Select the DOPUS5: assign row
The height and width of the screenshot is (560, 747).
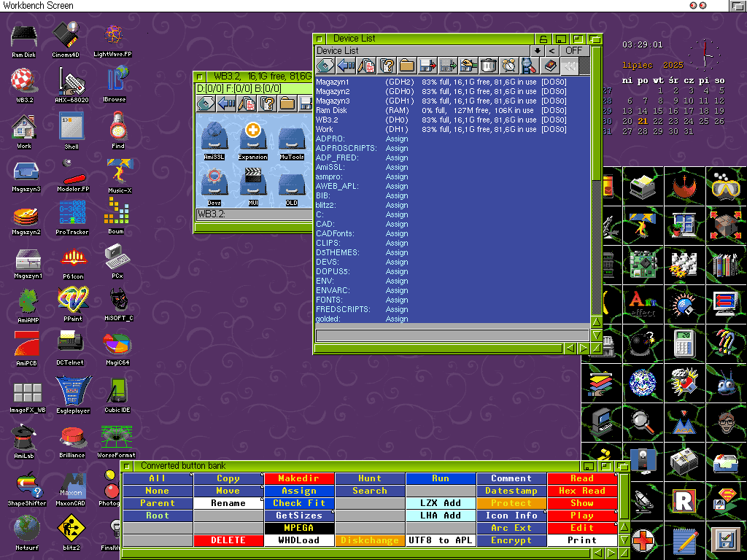pos(452,271)
